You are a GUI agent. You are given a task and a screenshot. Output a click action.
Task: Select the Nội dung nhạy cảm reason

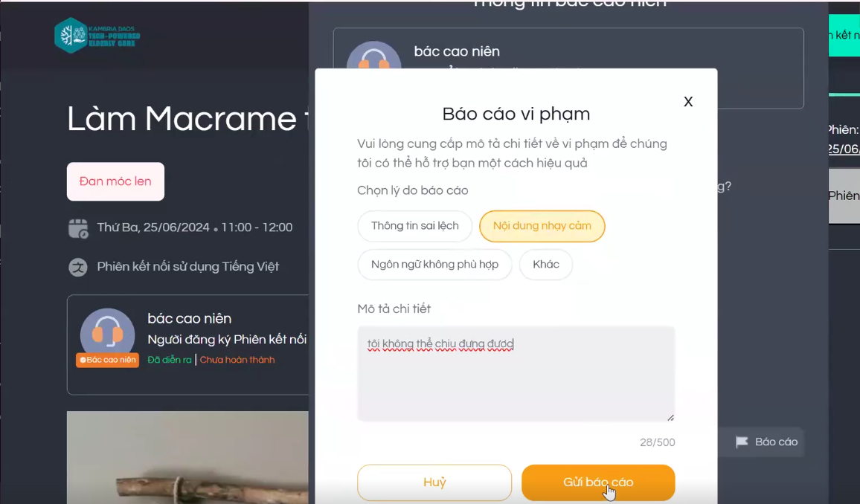click(x=542, y=226)
